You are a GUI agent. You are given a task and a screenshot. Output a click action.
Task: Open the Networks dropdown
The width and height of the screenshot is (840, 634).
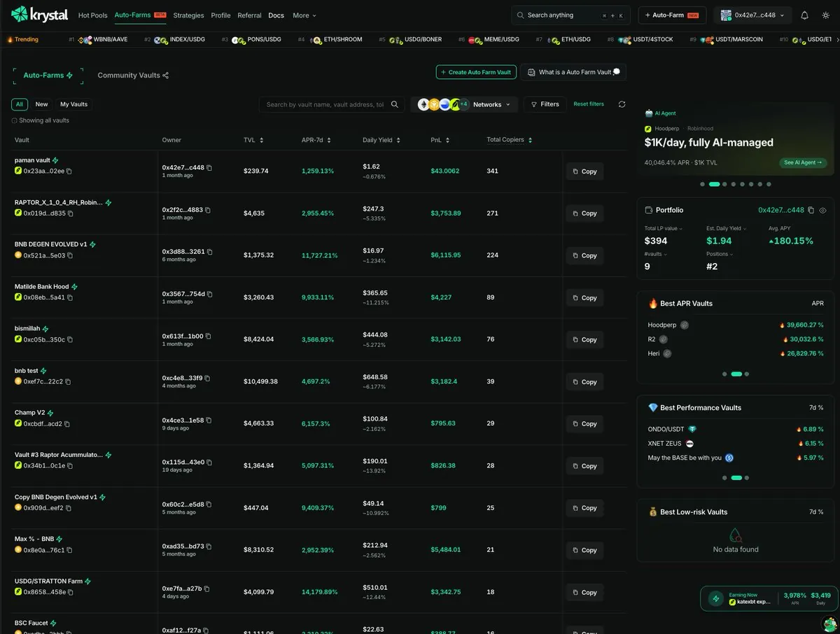(465, 104)
